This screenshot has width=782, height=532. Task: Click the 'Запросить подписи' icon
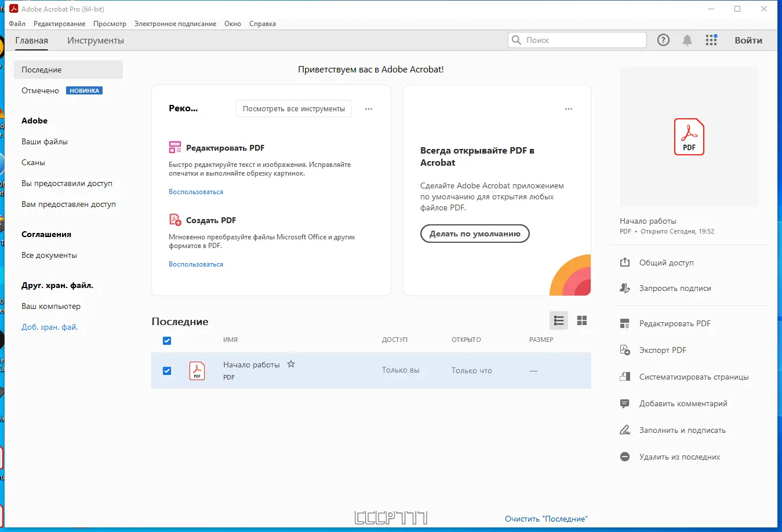click(x=625, y=288)
